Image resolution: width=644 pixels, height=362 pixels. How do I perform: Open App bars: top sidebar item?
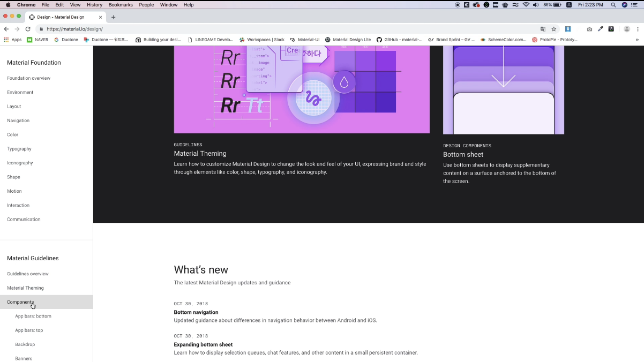point(29,330)
